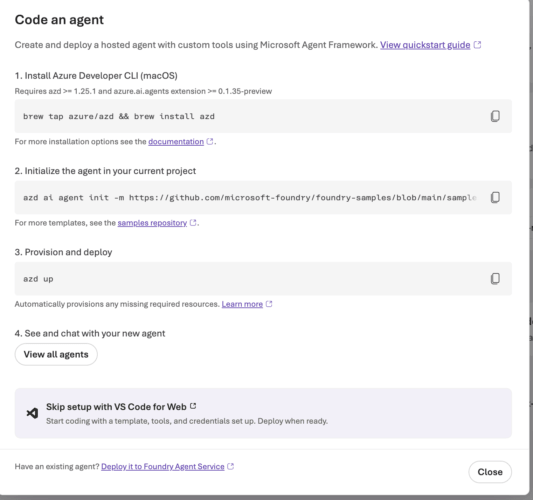
Task: Copy the brew tap azure/azd command
Action: pyautogui.click(x=495, y=116)
